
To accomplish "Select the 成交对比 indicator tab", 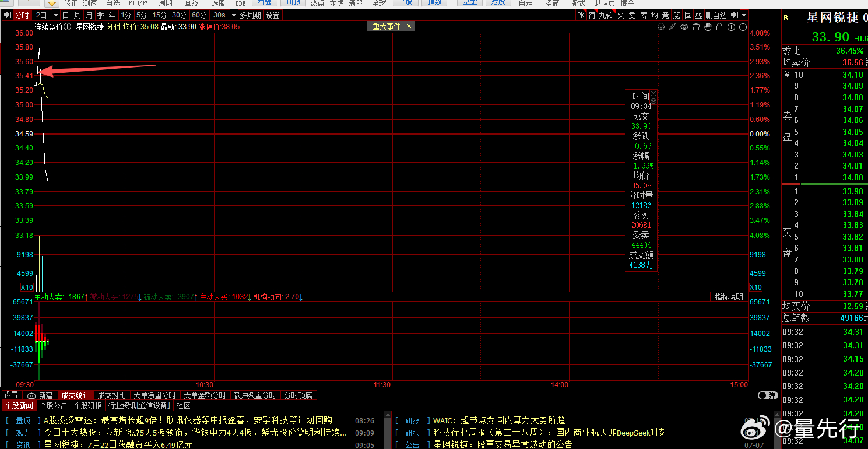I will [111, 395].
